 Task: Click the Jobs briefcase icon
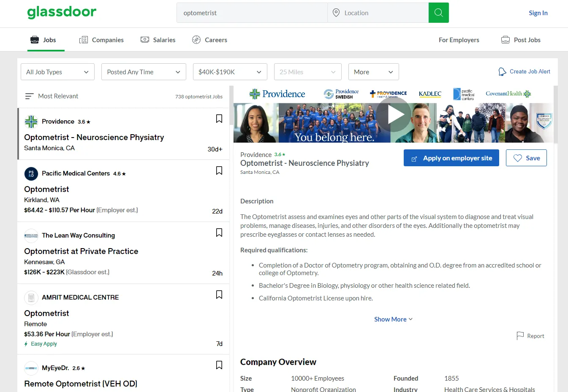coord(35,40)
